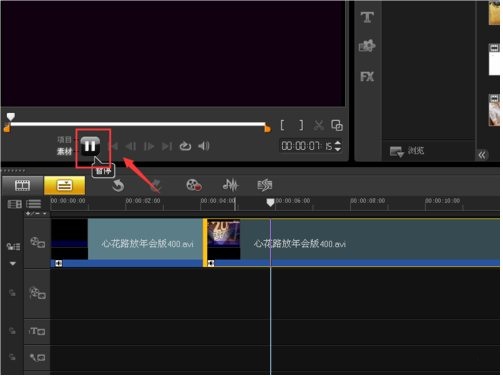The width and height of the screenshot is (503, 377).
Task: Open the Record/Capture option
Action: [x=194, y=185]
